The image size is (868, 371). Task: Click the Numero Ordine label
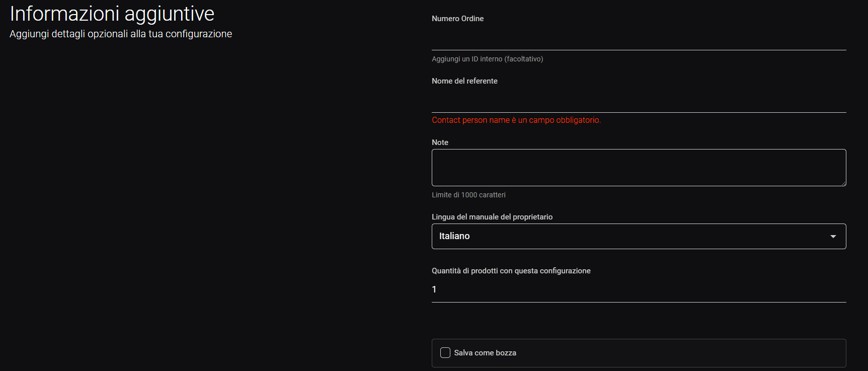457,19
